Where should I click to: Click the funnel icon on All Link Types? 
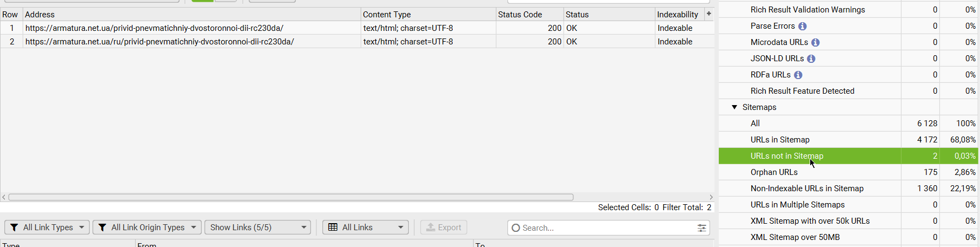pyautogui.click(x=15, y=227)
